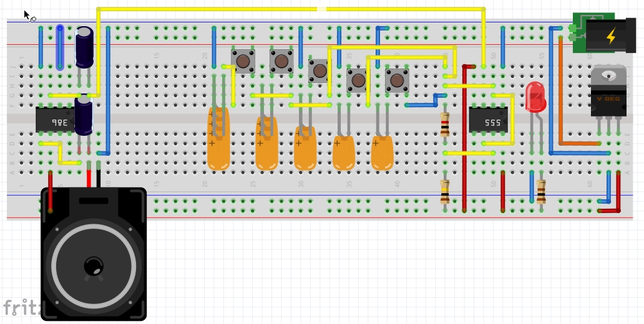Select the loudspeaker component
644x324 pixels.
pos(94,255)
